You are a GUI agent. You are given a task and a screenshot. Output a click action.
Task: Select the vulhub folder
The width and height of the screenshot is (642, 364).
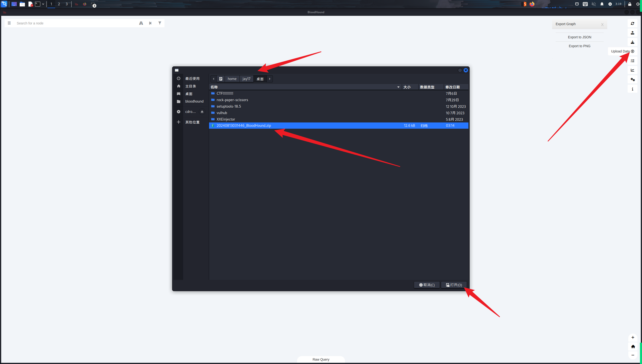pos(339,113)
